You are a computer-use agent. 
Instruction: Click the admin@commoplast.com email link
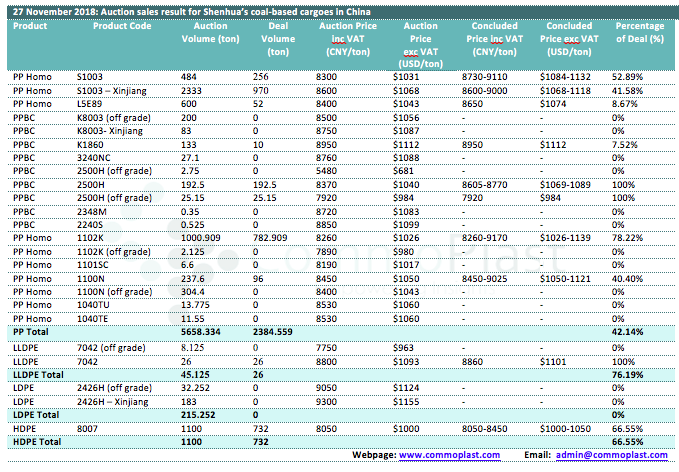click(610, 455)
